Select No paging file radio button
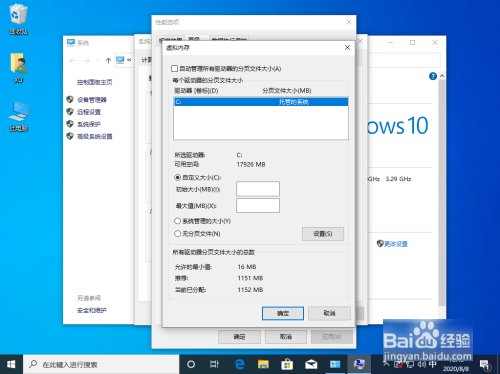The height and width of the screenshot is (374, 500). [178, 234]
